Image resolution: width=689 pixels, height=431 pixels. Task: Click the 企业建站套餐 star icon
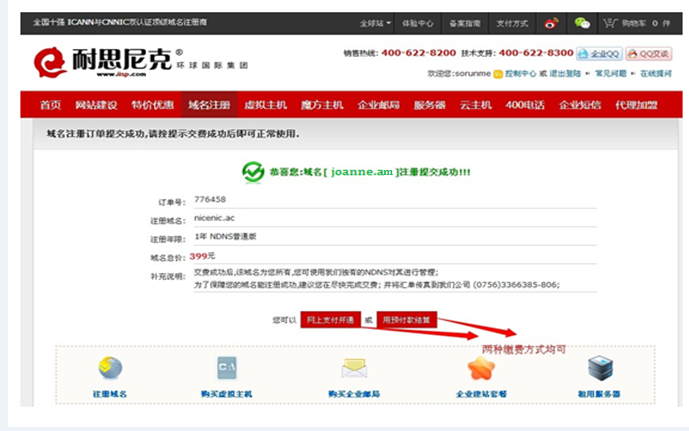pyautogui.click(x=482, y=368)
